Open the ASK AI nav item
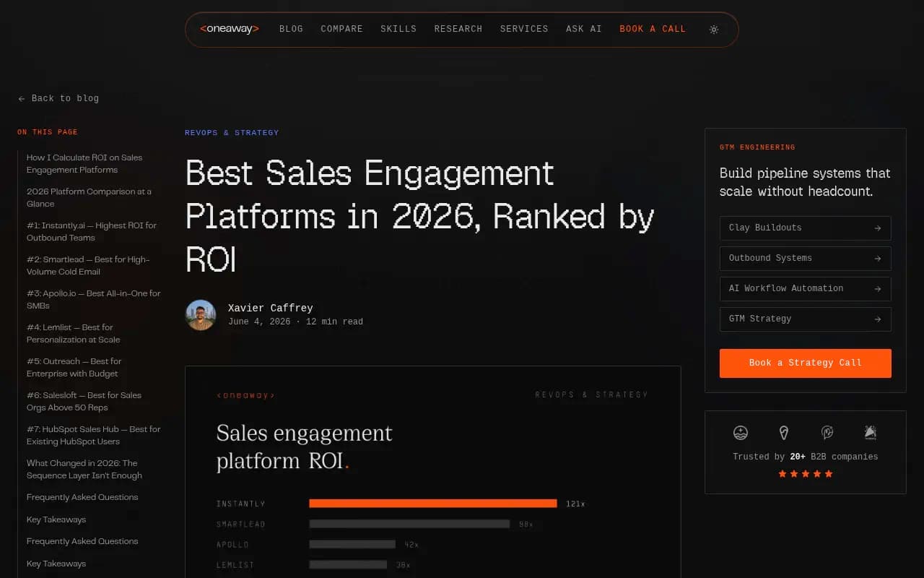This screenshot has height=578, width=924. 584,29
